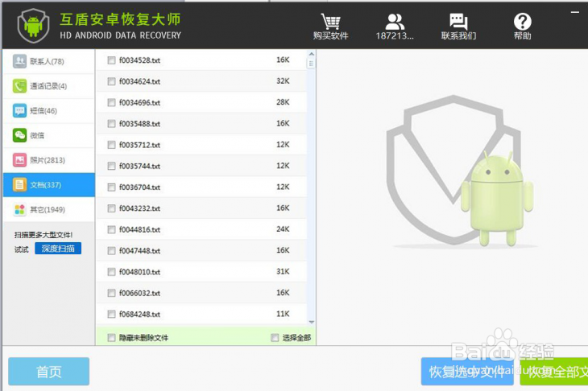Click the 28K size of f0034696.txt
The width and height of the screenshot is (588, 391).
[x=283, y=102]
